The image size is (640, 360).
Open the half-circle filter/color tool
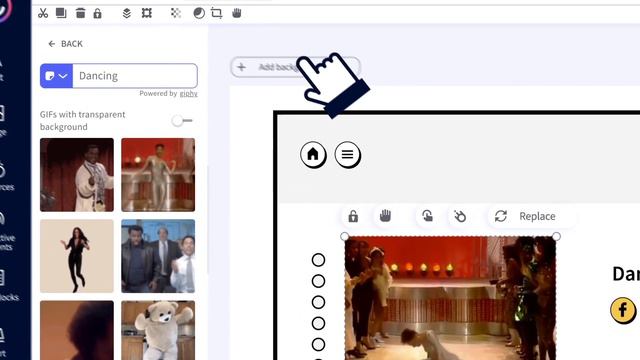(199, 13)
